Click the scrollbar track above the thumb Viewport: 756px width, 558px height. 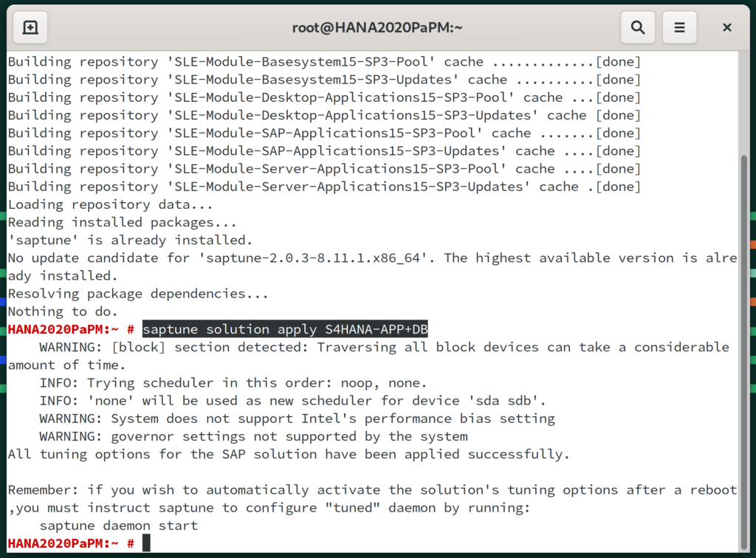click(x=743, y=103)
